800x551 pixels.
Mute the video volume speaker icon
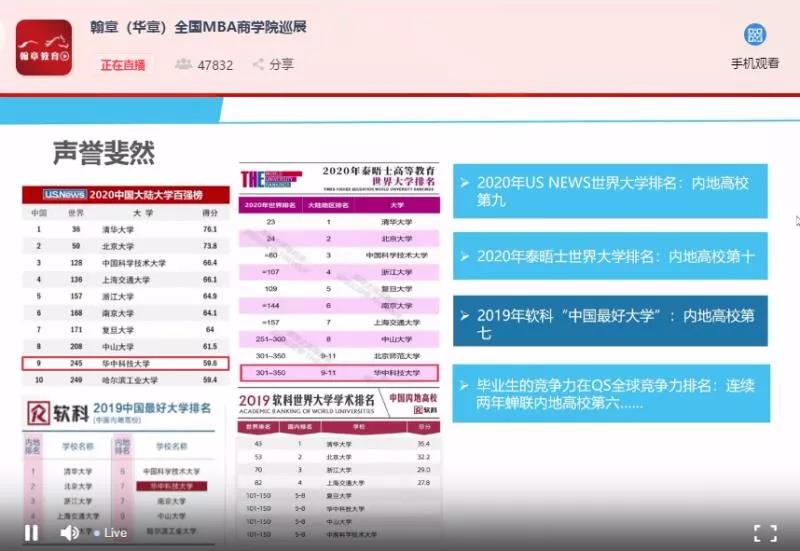[69, 533]
